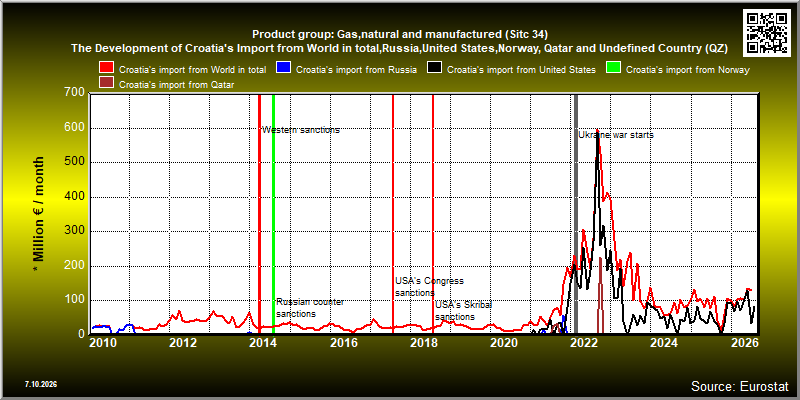Click the 2022 label on the x-axis
Screen dimensions: 800x400
click(x=584, y=343)
